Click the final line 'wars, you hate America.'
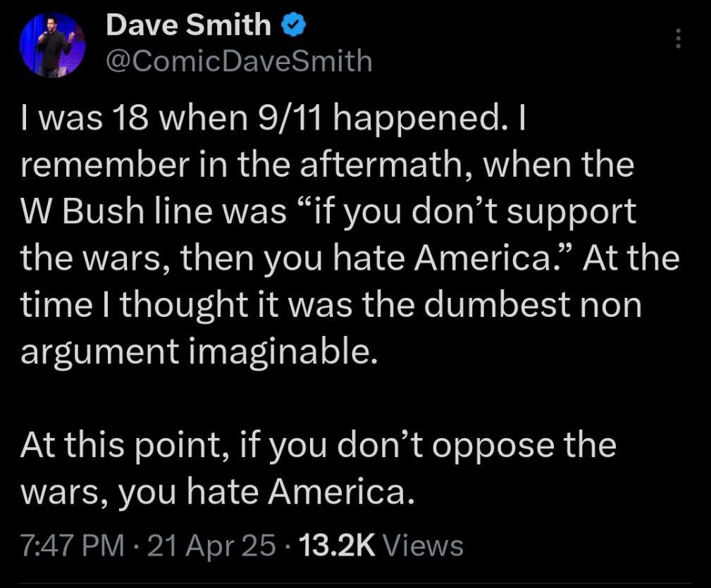Screen dimensions: 711x588 (x=218, y=493)
